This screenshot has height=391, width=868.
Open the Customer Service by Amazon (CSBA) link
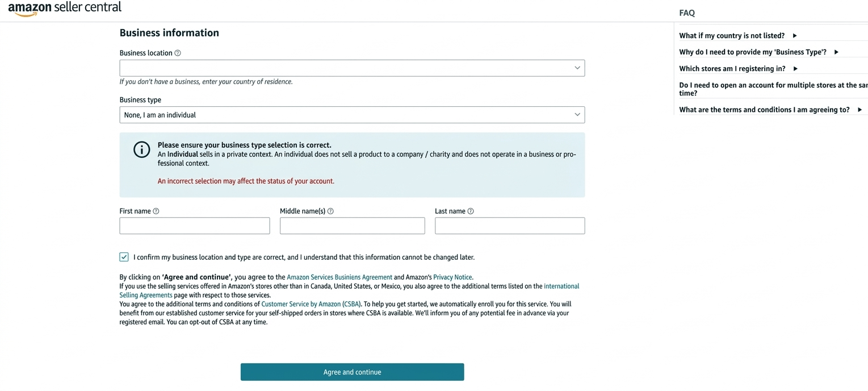tap(311, 303)
